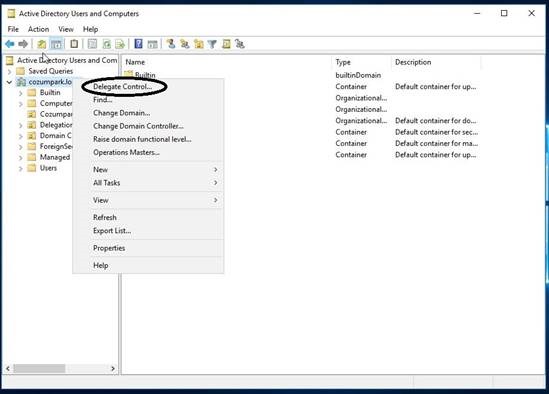Click Refresh in the context menu

tap(105, 217)
